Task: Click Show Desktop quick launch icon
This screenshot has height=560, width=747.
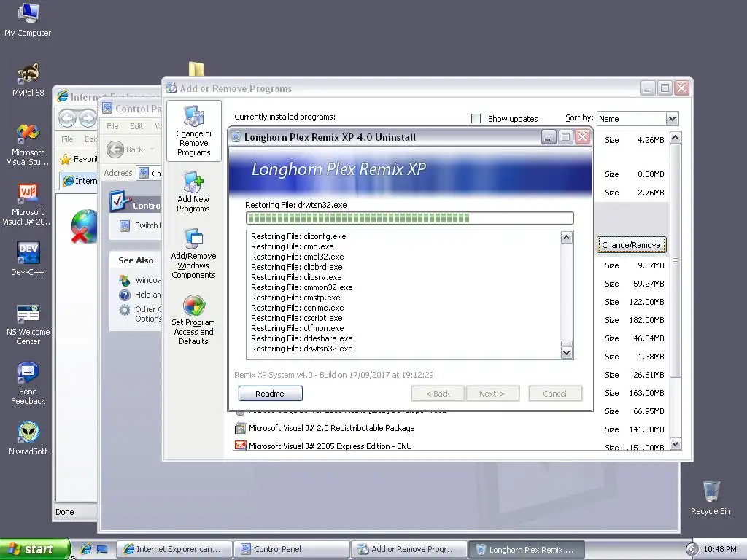Action: click(102, 549)
